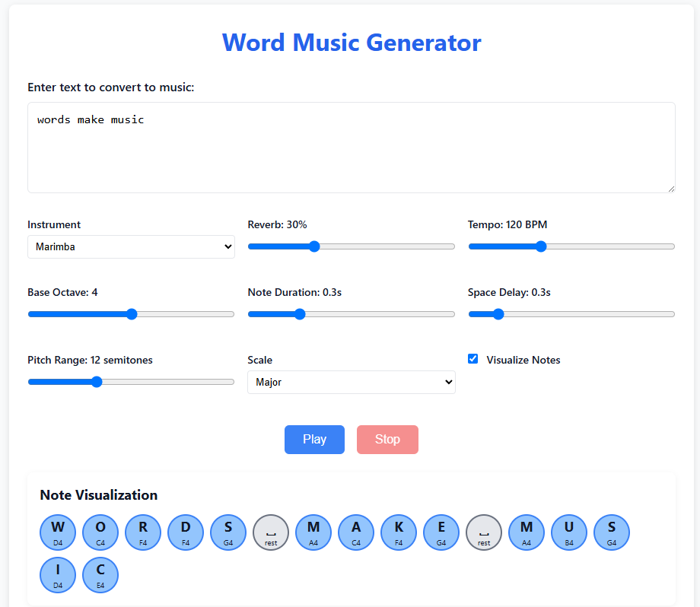Click the Note Duration slider

click(352, 314)
